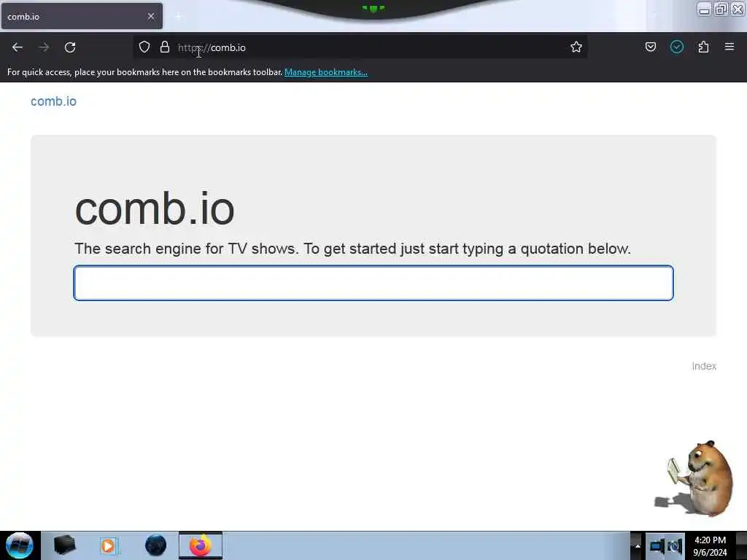This screenshot has width=747, height=560.
Task: Save page to Pocket
Action: pyautogui.click(x=650, y=47)
